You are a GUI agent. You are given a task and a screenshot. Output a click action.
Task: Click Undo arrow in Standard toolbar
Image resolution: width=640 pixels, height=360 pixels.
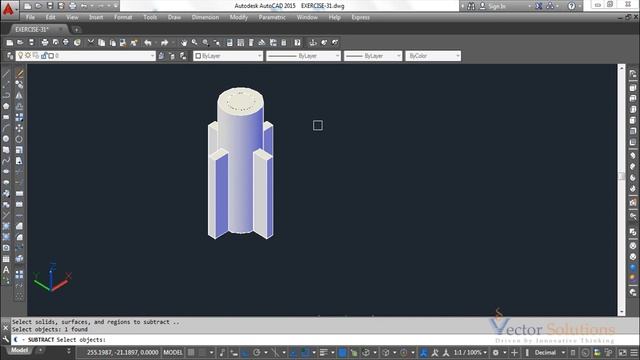tap(148, 42)
